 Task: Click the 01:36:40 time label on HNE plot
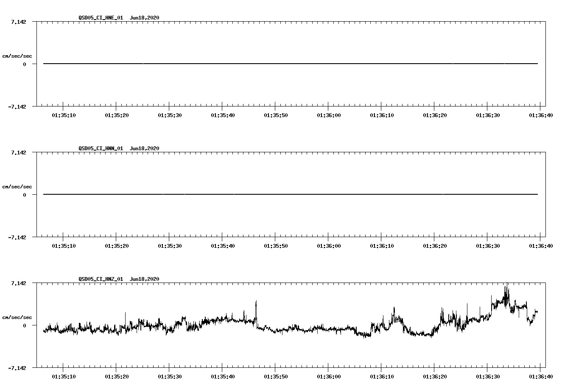(x=541, y=115)
